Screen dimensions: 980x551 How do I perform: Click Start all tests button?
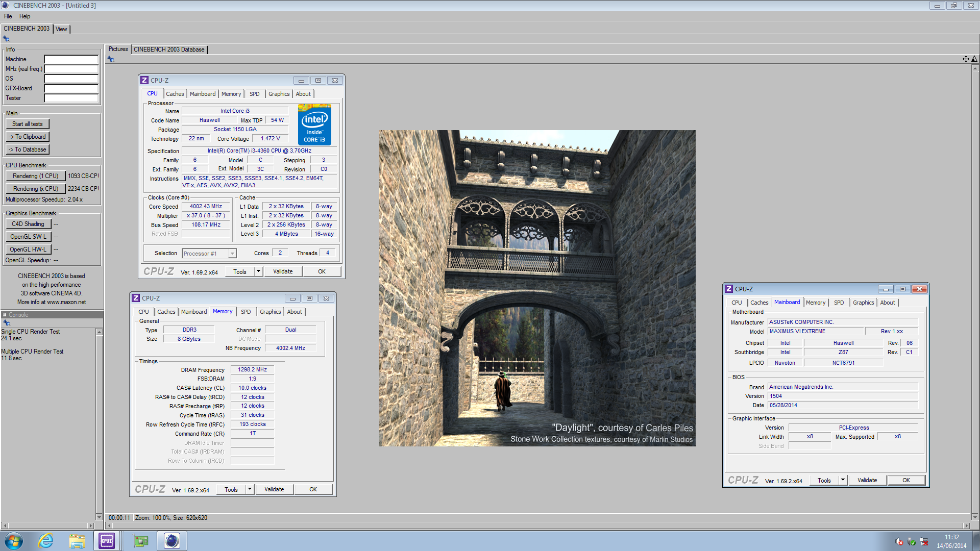pyautogui.click(x=28, y=124)
